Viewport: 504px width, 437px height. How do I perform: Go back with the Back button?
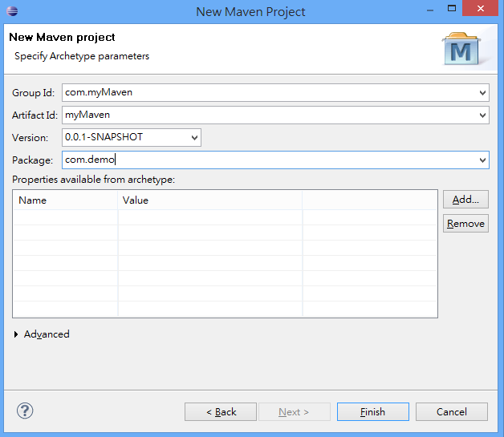point(221,412)
